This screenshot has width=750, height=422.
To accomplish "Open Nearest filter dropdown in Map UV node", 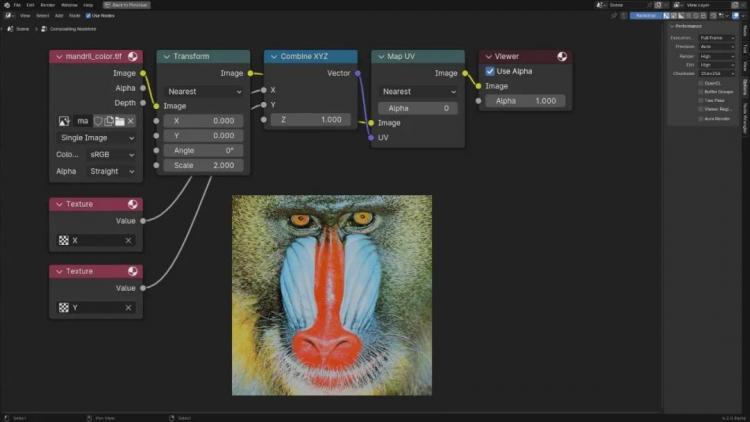I will tap(419, 91).
